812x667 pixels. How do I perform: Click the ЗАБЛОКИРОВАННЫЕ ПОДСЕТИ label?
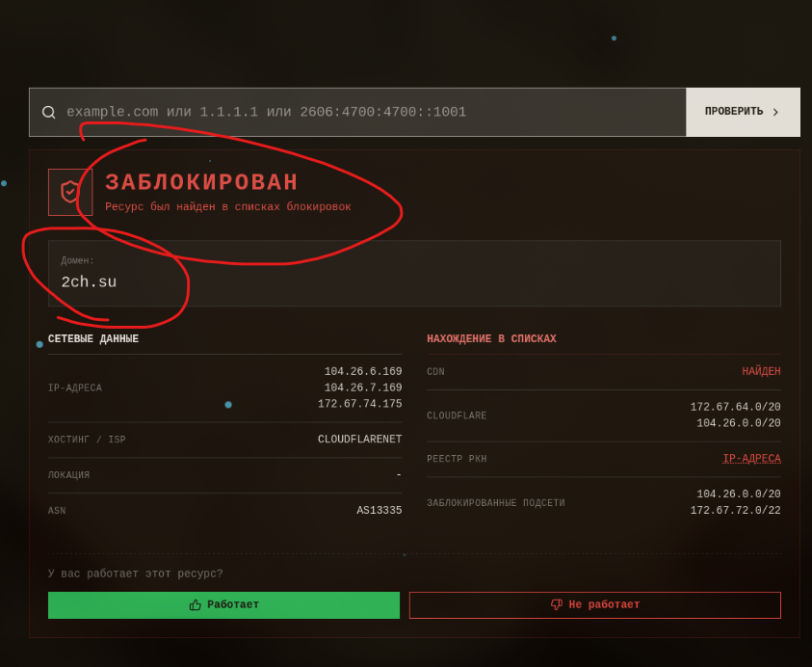(496, 503)
